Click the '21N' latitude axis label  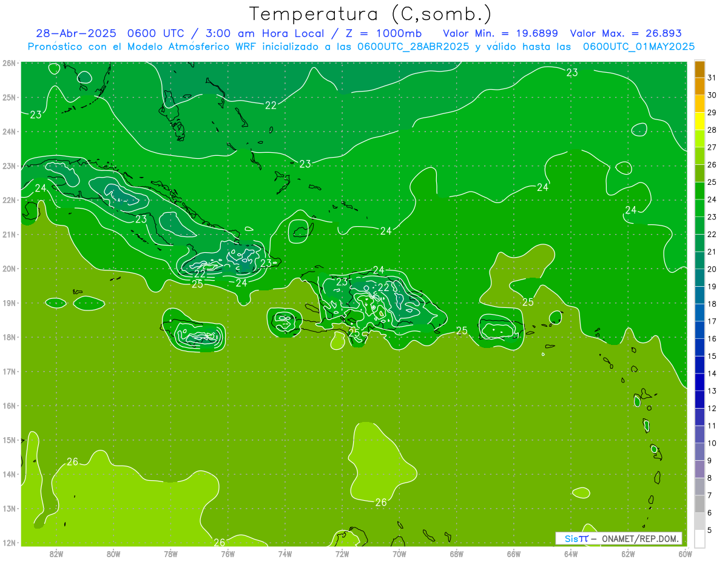click(9, 234)
